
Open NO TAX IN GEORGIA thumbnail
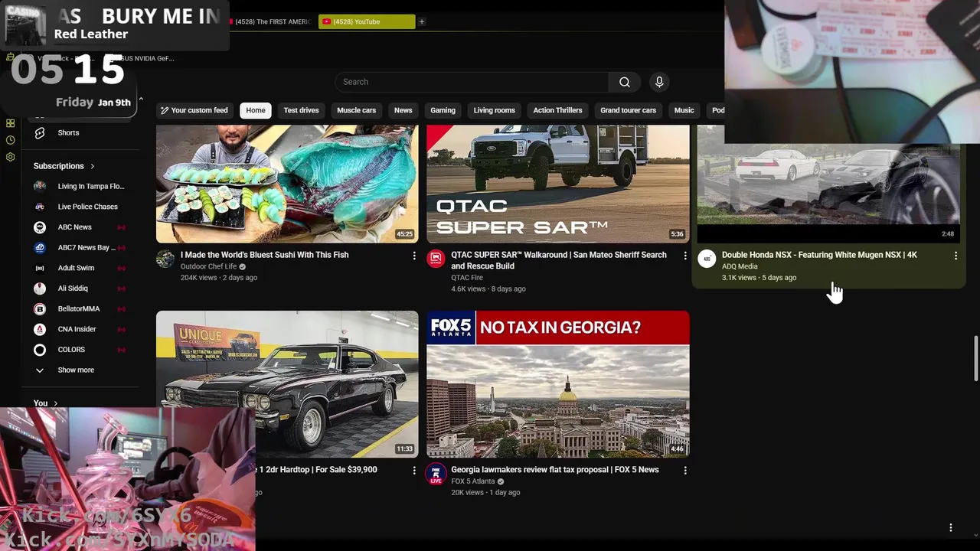pos(558,384)
